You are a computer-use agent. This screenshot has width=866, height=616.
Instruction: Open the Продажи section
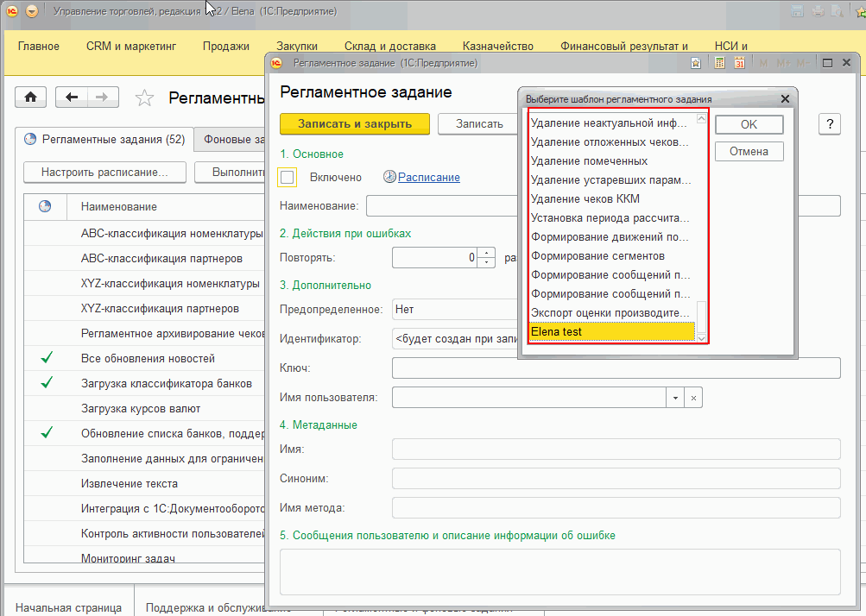(226, 47)
